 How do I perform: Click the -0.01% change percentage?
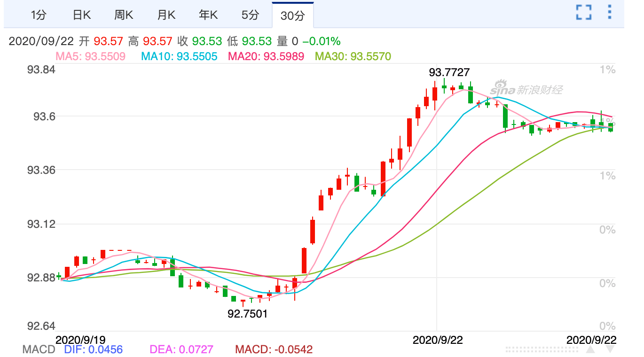click(321, 41)
